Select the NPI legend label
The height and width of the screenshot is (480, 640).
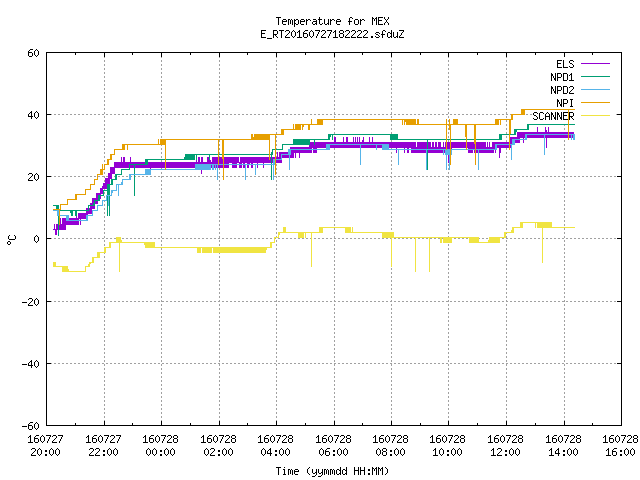tap(565, 103)
